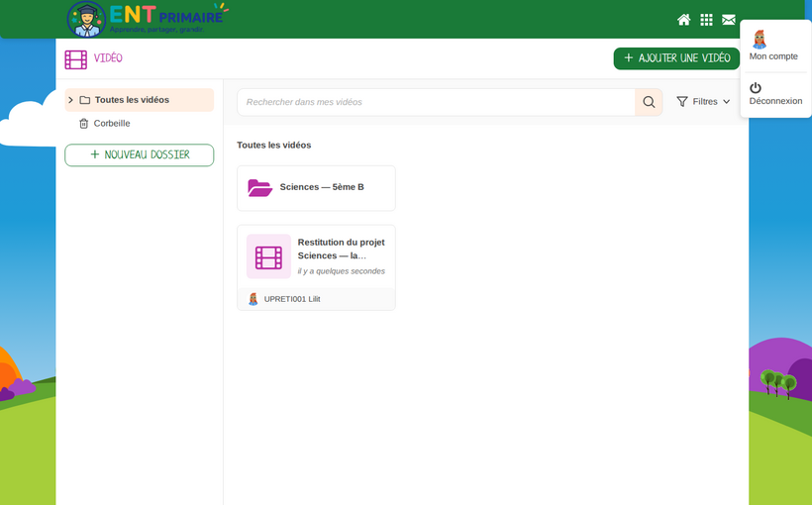812x505 pixels.
Task: Click the UPRETI001 Lilit avatar
Action: pyautogui.click(x=253, y=299)
